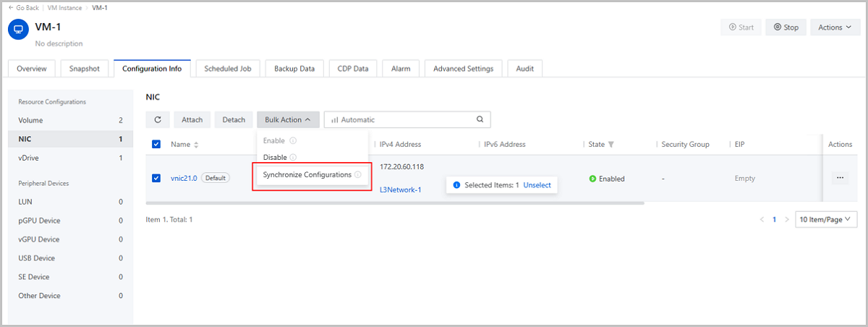This screenshot has width=868, height=327.
Task: Click the VM-1 monitor icon
Action: (x=18, y=30)
